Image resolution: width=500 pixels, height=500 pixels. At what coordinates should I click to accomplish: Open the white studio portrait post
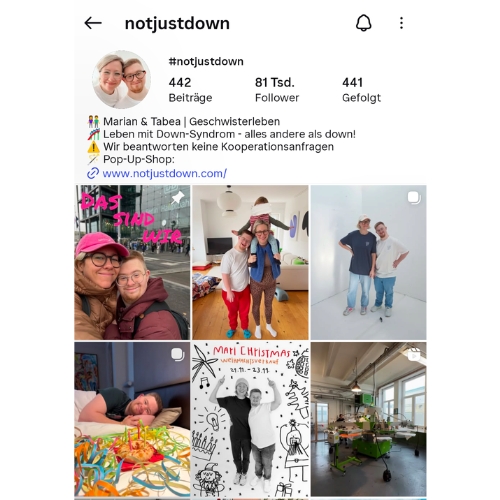[368, 262]
